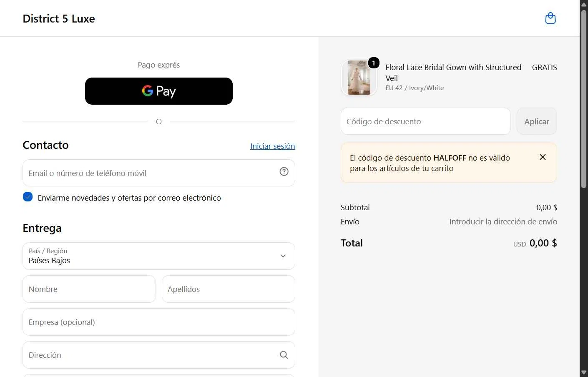Click the Código de descuento field
Viewport: 588px width, 377px height.
tap(426, 121)
